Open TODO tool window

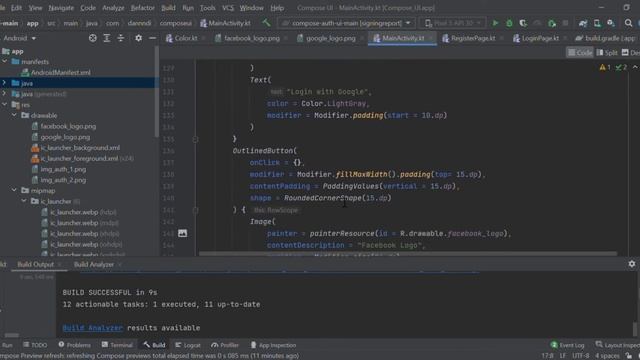pyautogui.click(x=35, y=345)
